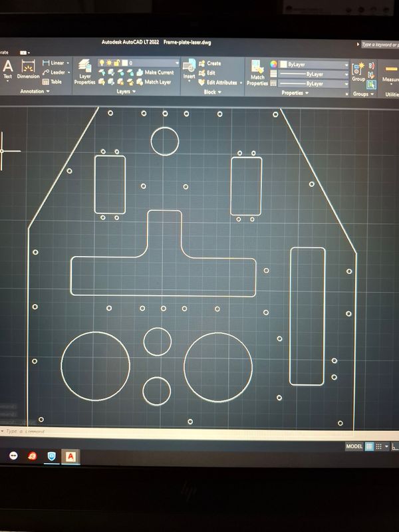Click Make Current layer button

click(x=155, y=72)
